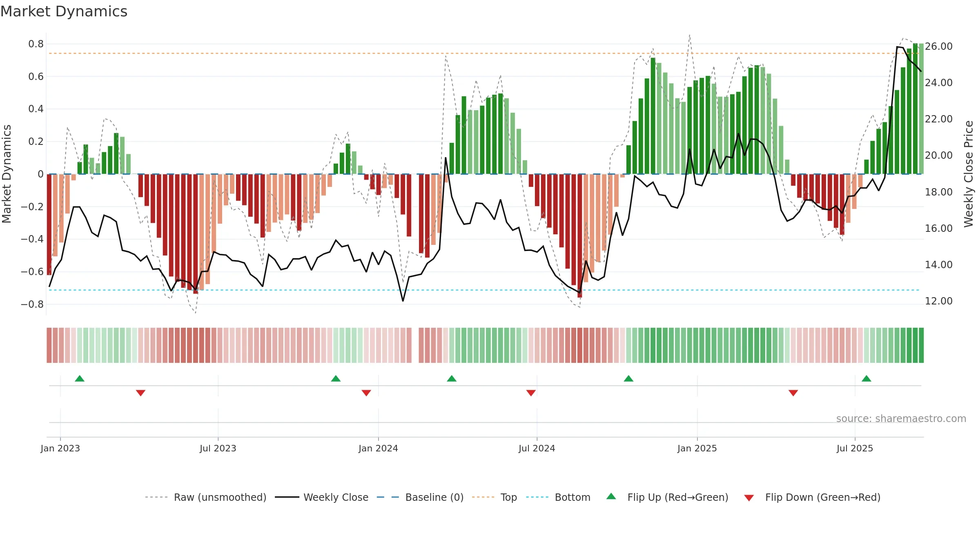Screen dimensions: 980x551
Task: Toggle Flip Down (Green→Red) legend entry
Action: pos(812,497)
